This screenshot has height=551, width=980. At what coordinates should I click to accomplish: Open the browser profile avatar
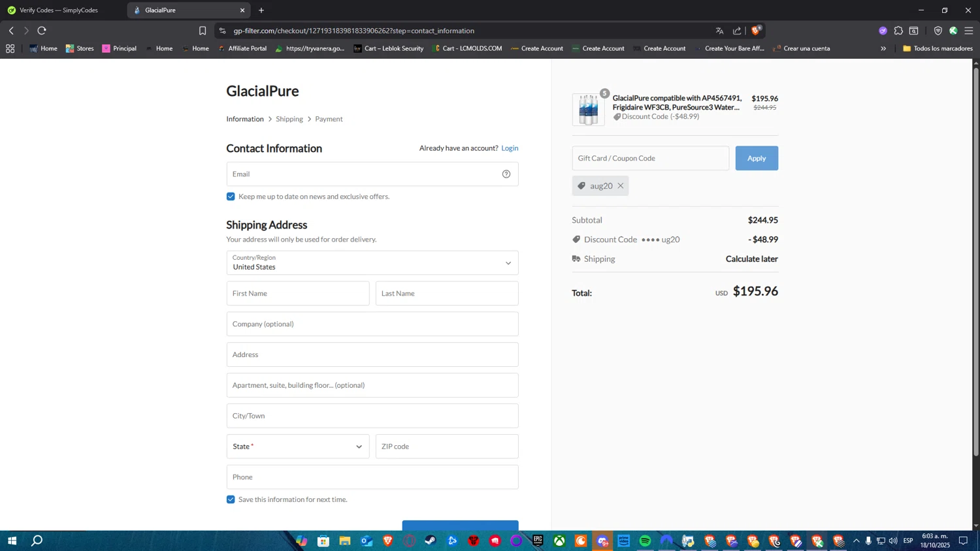[953, 31]
